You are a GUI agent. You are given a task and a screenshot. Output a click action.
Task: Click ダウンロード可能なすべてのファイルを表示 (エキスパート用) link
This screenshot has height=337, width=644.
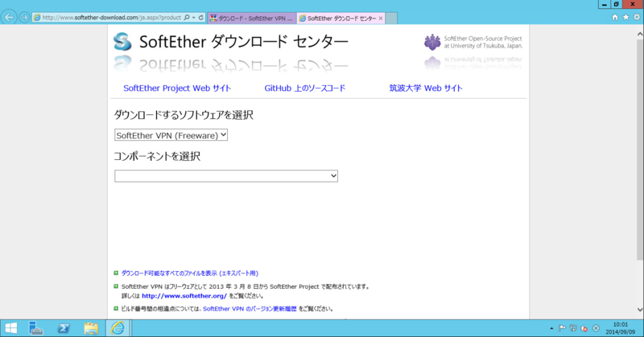pyautogui.click(x=190, y=273)
